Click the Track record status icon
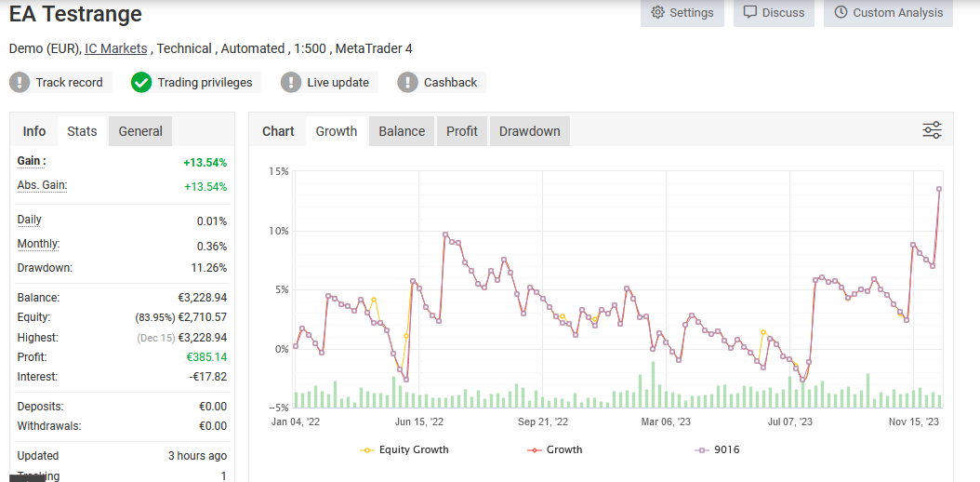This screenshot has width=980, height=482. 20,83
